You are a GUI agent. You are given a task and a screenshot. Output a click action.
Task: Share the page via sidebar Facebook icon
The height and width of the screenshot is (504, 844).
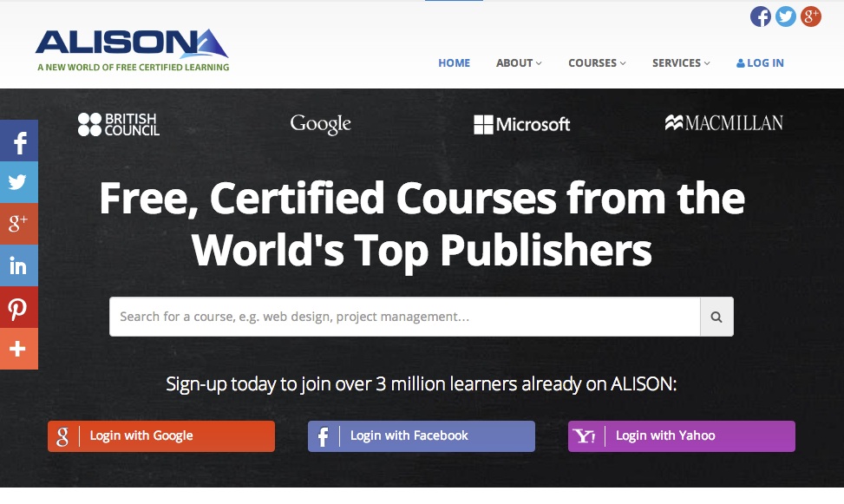pos(18,141)
